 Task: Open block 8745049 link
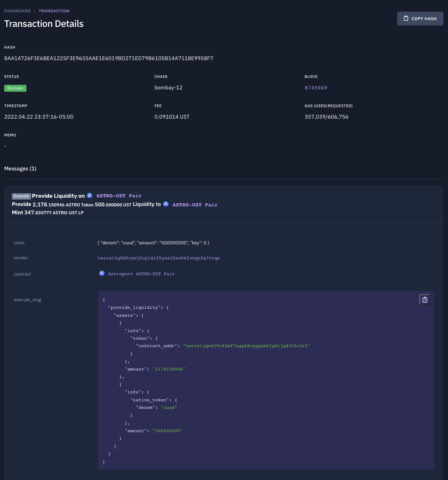tap(316, 88)
